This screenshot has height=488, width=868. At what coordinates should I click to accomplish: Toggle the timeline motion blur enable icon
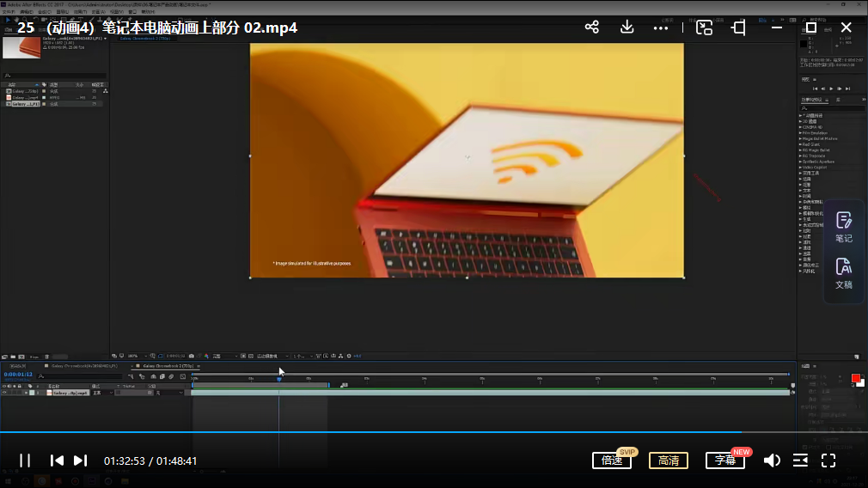click(171, 376)
